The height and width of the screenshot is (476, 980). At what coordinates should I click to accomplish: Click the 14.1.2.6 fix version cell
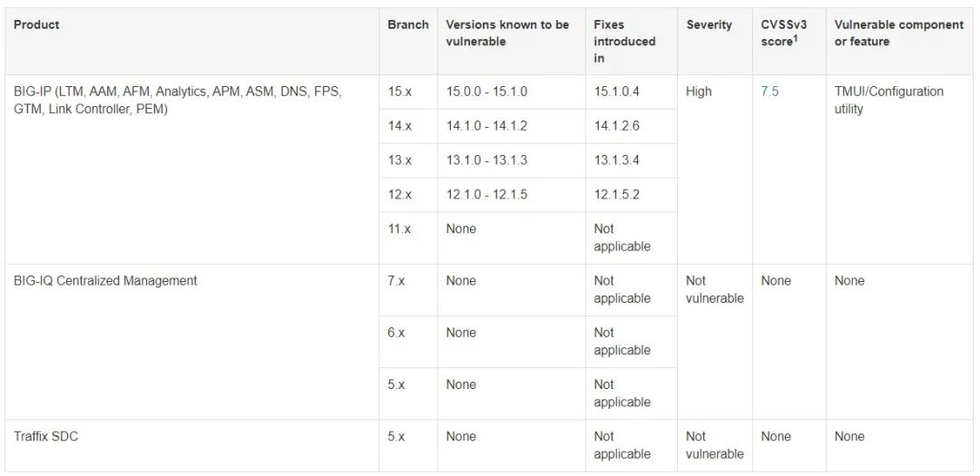617,126
